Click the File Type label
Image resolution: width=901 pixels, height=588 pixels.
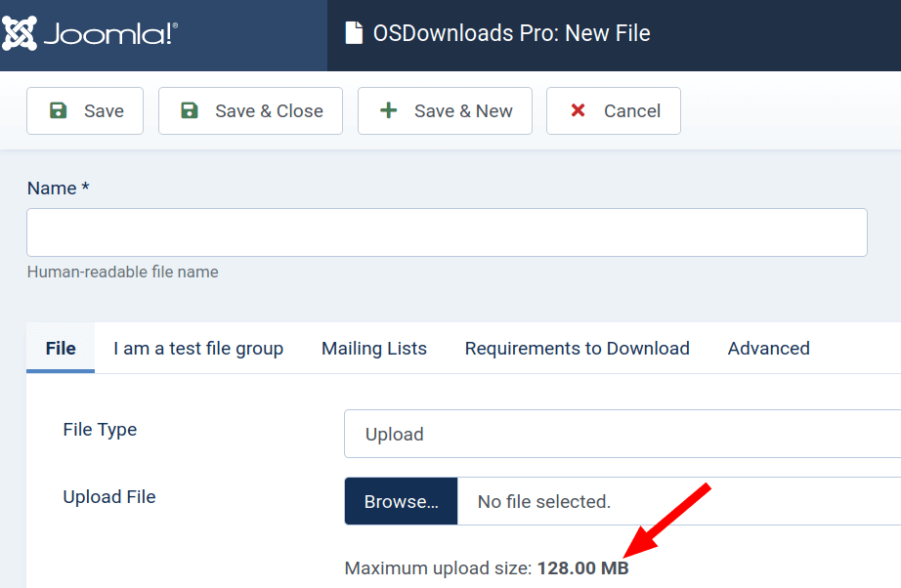(100, 430)
